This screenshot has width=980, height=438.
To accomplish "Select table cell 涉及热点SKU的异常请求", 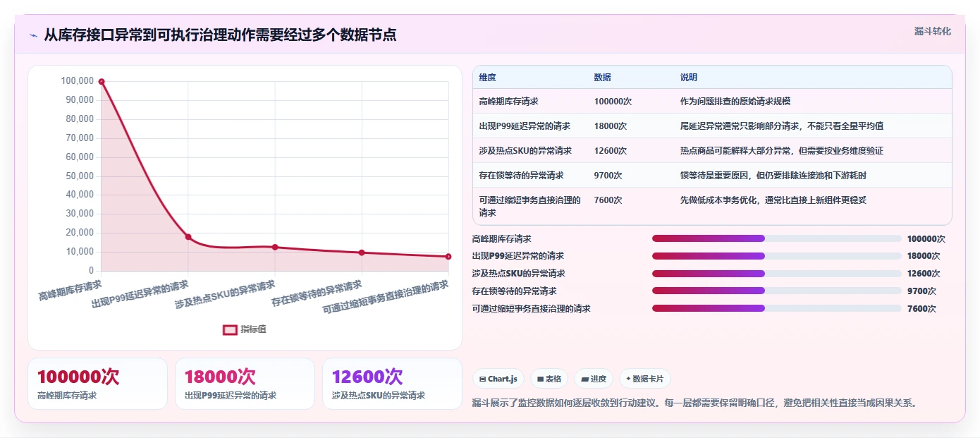I will point(525,151).
